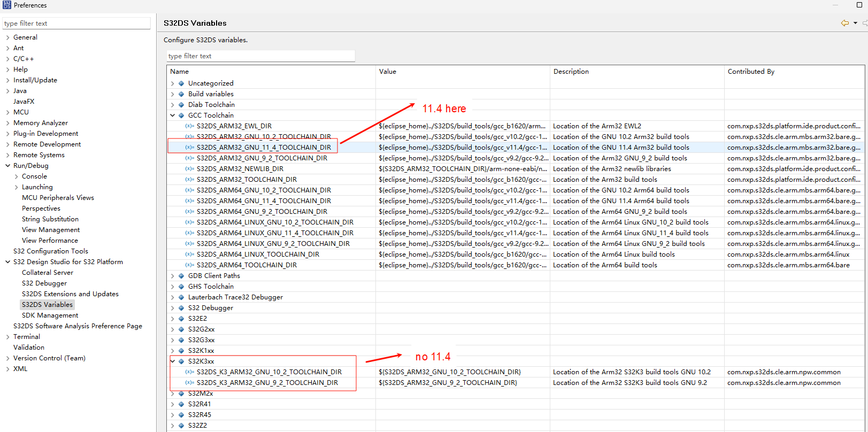
Task: Open the MCU Peripherals Views page
Action: click(x=58, y=198)
